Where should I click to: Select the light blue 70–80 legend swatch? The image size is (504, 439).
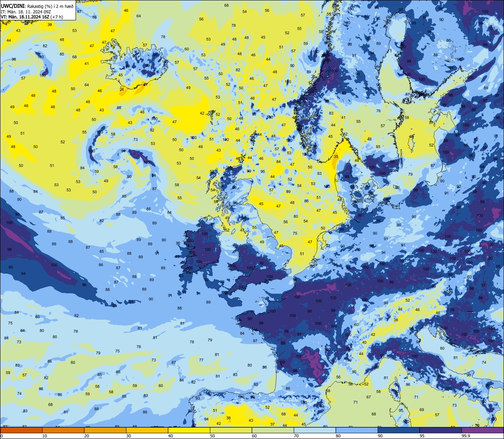315,430
